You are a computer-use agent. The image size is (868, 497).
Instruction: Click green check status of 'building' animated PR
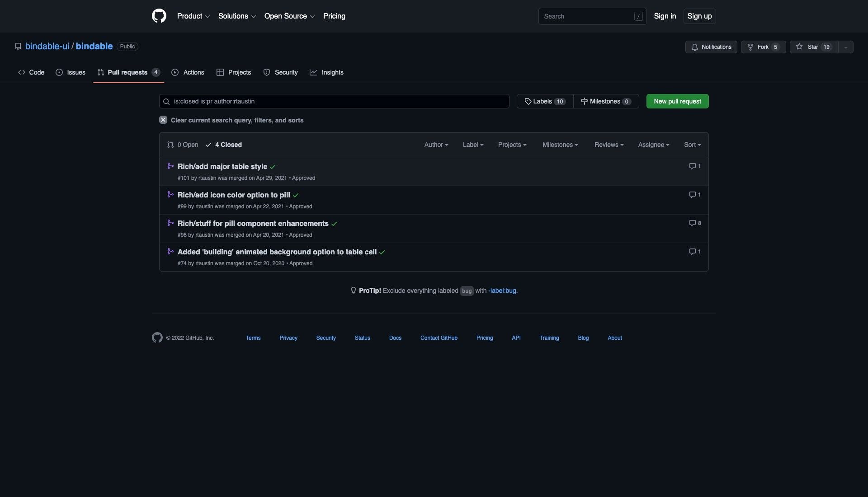point(382,252)
